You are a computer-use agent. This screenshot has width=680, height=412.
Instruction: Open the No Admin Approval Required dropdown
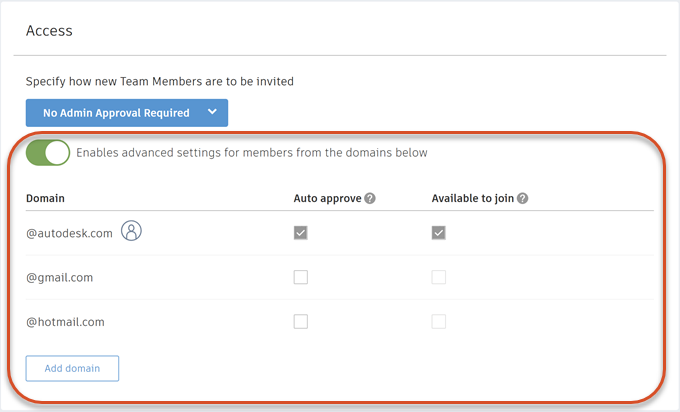coord(127,113)
